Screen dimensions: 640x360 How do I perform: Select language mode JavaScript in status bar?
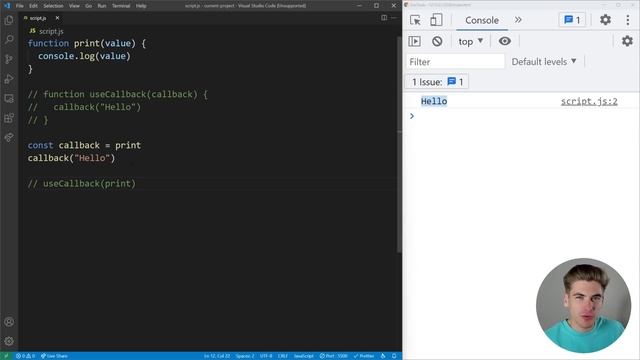[304, 356]
